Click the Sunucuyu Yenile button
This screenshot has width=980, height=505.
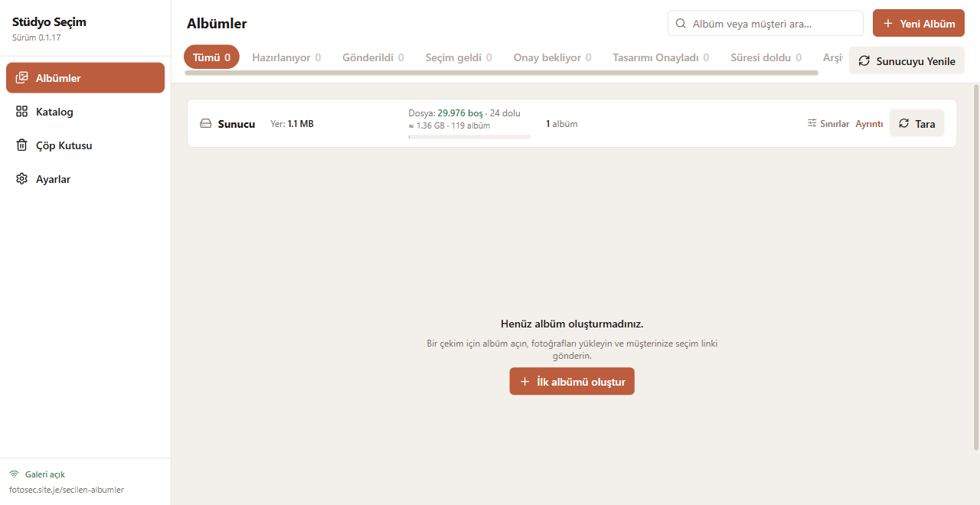[x=906, y=60]
